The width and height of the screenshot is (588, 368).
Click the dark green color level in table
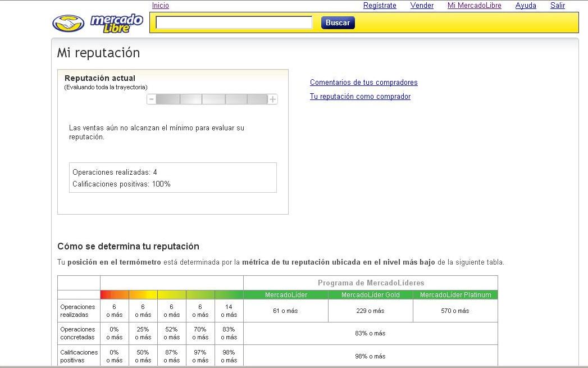click(229, 295)
